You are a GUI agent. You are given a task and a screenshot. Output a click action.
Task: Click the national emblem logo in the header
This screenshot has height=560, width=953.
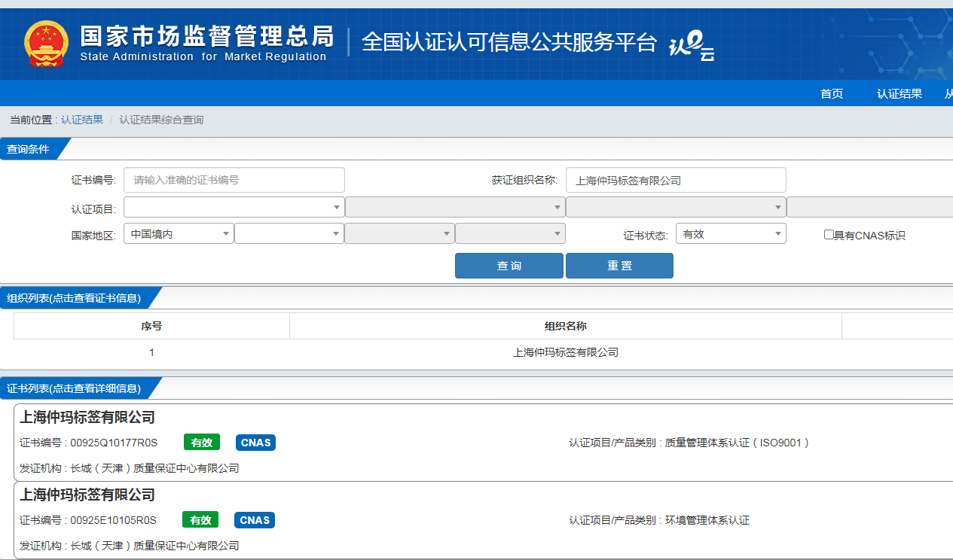46,43
